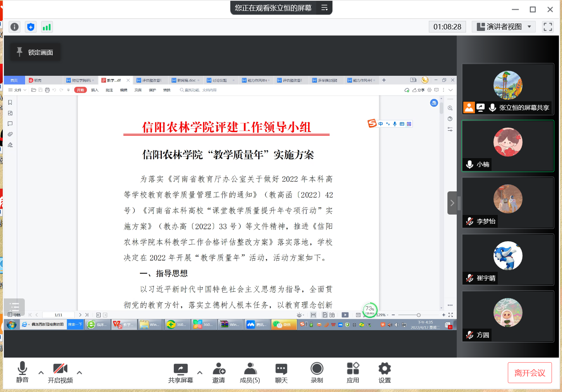Collapse the participant video side panel
The image size is (562, 392).
pos(452,203)
